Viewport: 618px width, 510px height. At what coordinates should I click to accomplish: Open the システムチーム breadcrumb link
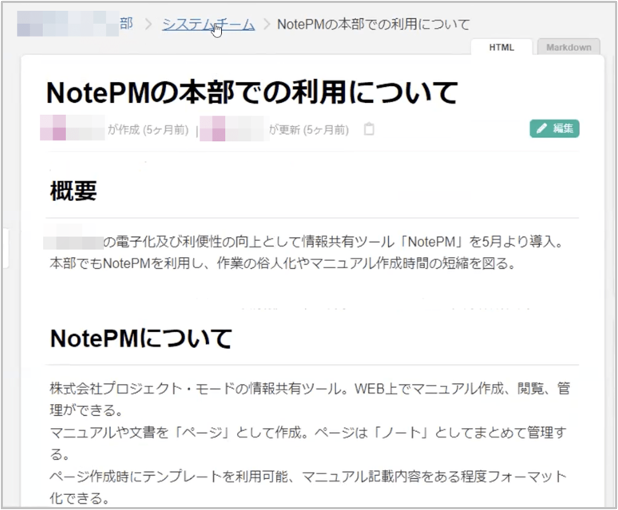tap(208, 24)
